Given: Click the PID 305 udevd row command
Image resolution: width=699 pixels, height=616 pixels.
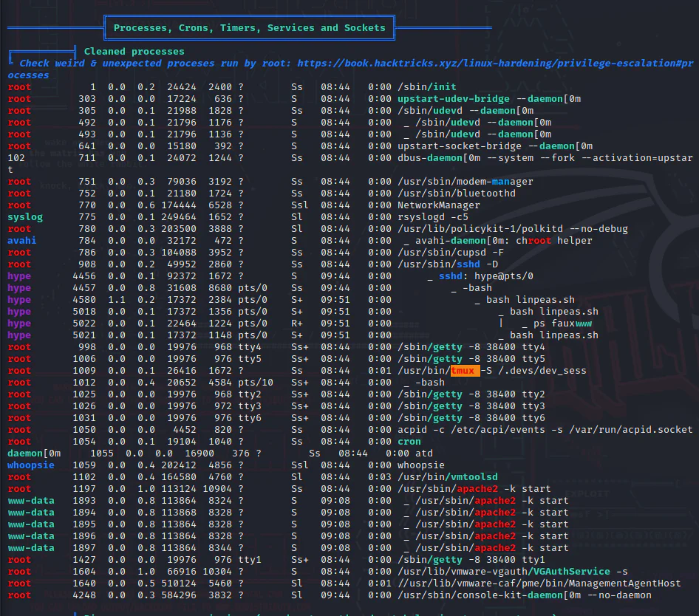Looking at the screenshot, I should 466,111.
